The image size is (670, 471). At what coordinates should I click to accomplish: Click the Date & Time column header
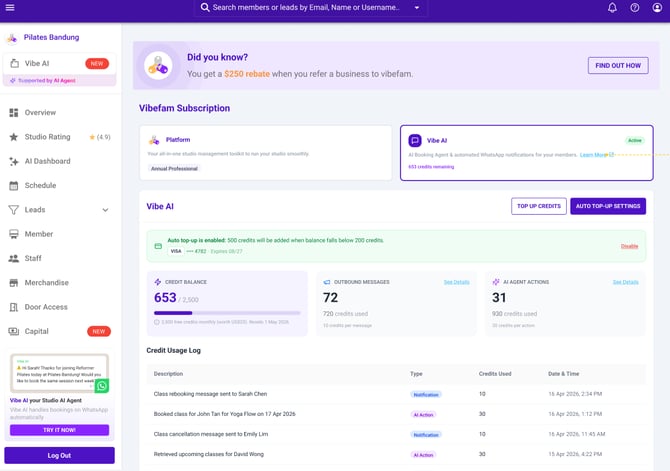click(x=564, y=374)
